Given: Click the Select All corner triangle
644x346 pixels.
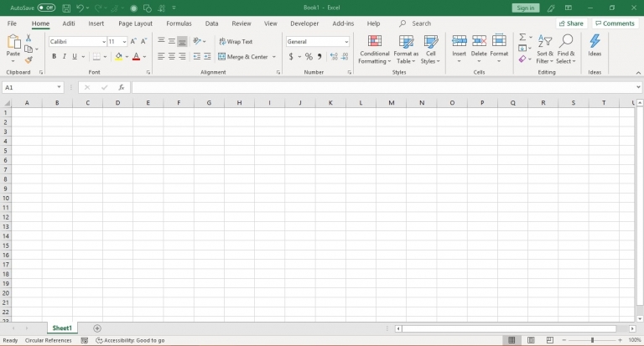Looking at the screenshot, I should point(6,102).
